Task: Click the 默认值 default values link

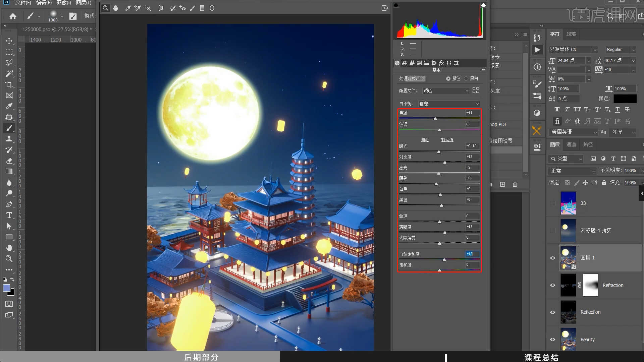Action: pyautogui.click(x=447, y=140)
